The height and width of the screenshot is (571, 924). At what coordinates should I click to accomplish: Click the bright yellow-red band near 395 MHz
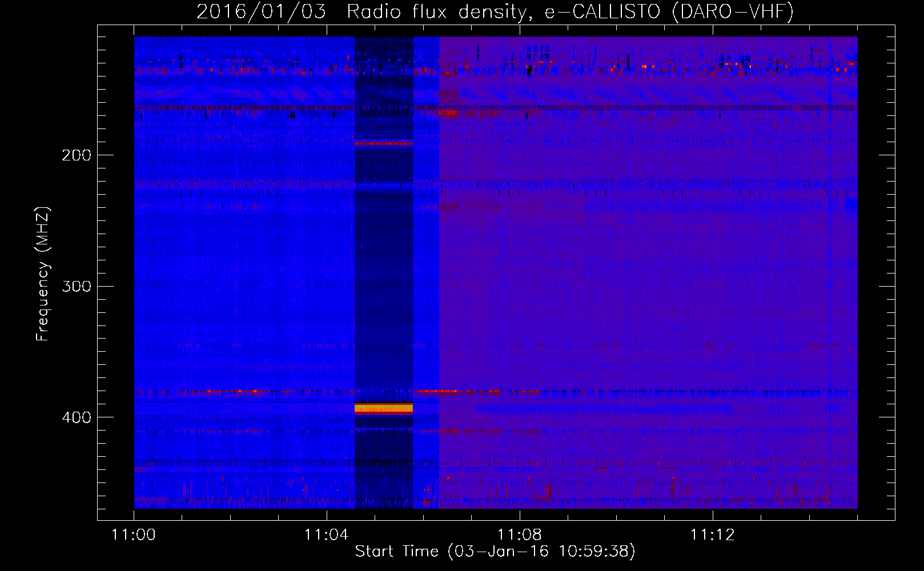click(384, 408)
